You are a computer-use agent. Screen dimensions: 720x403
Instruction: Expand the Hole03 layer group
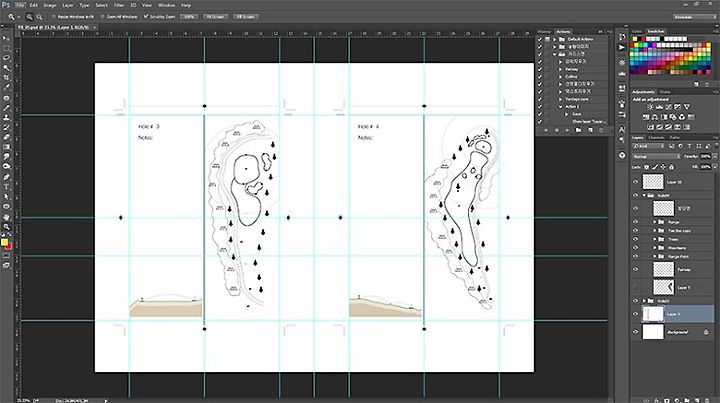[x=644, y=301]
